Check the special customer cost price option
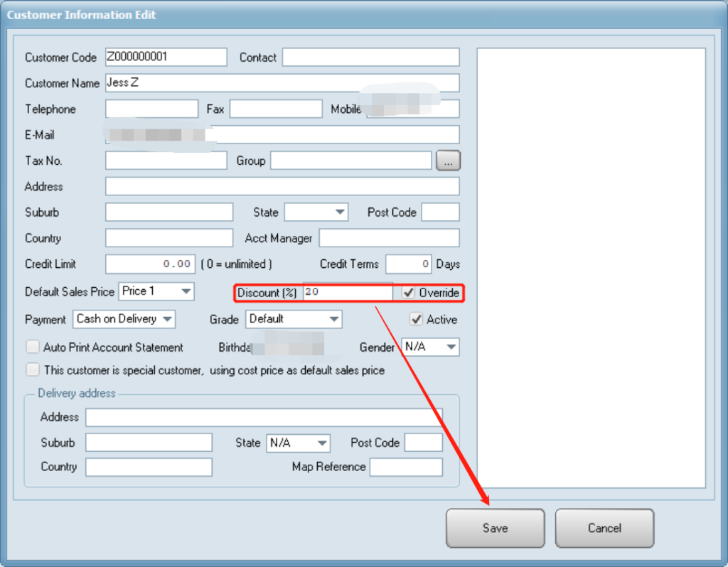Screen dimensions: 728x567 pos(33,369)
